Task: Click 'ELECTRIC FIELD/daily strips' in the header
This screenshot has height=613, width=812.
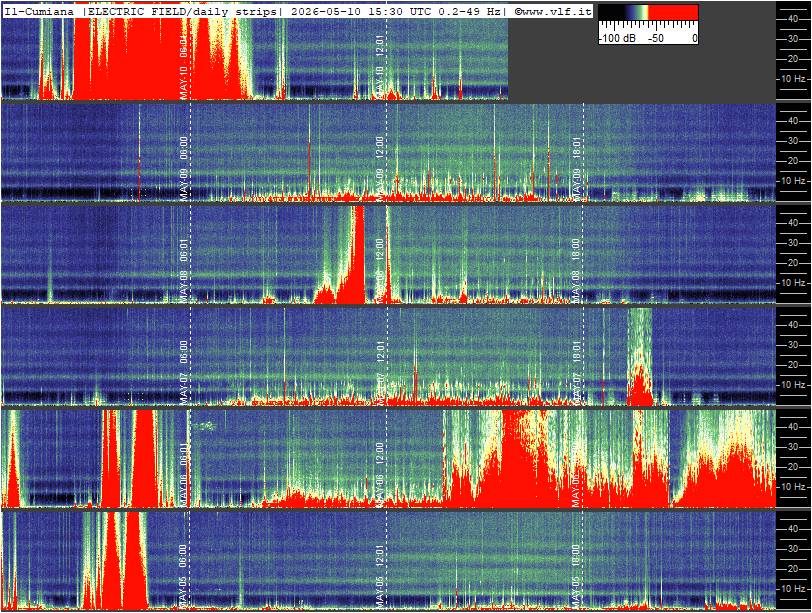Action: (x=184, y=11)
